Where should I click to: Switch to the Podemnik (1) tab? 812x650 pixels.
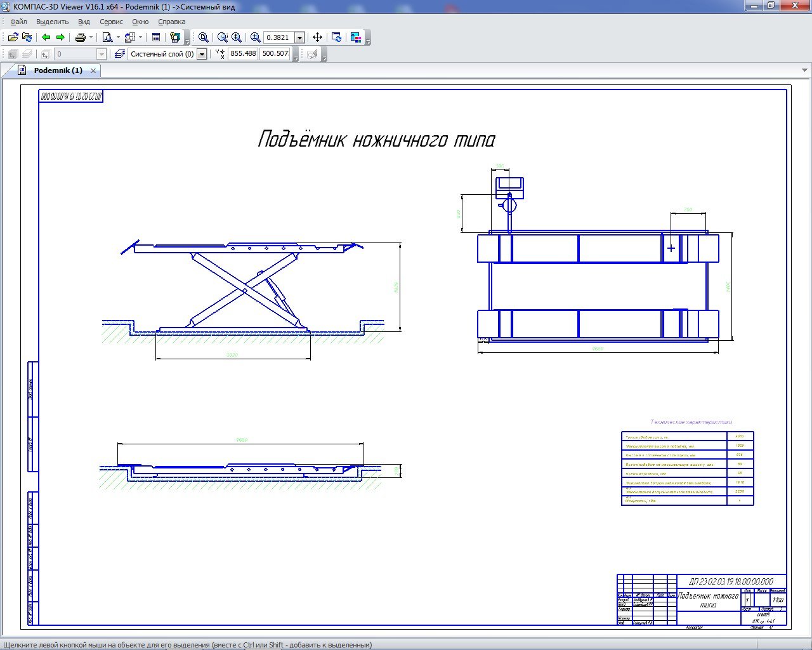(x=58, y=70)
